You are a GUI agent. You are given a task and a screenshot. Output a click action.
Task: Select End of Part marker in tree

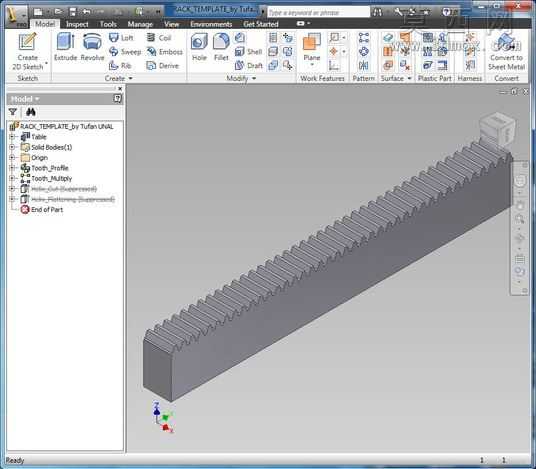point(42,210)
